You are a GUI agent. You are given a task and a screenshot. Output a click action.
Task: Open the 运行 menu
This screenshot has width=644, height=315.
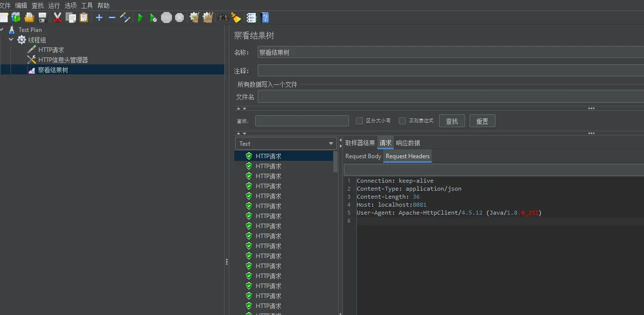54,5
